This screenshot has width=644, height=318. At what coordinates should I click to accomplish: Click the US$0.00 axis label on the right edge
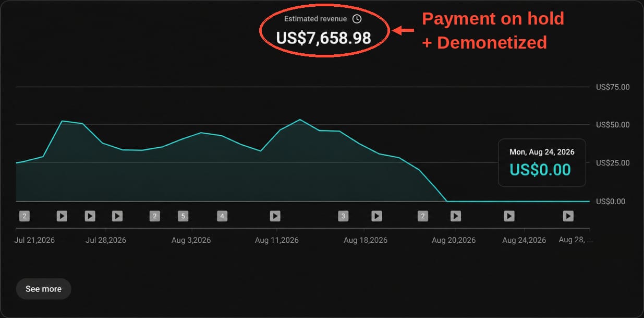coord(611,201)
